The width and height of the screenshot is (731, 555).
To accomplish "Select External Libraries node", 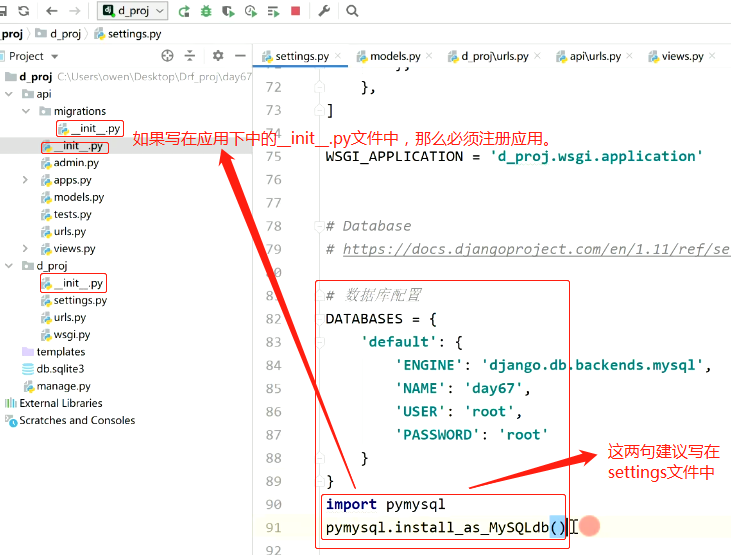I will point(54,403).
